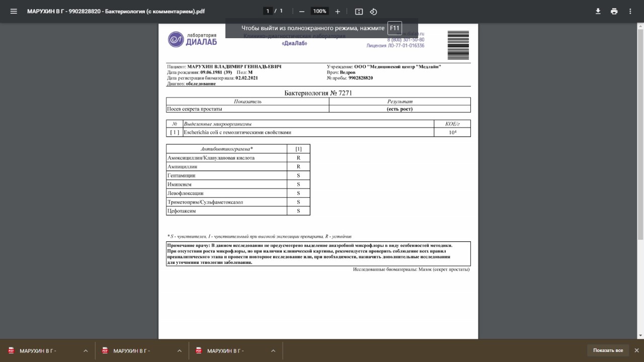644x362 pixels.
Task: Click the Левофлоксацин antibiotic row
Action: point(238,193)
